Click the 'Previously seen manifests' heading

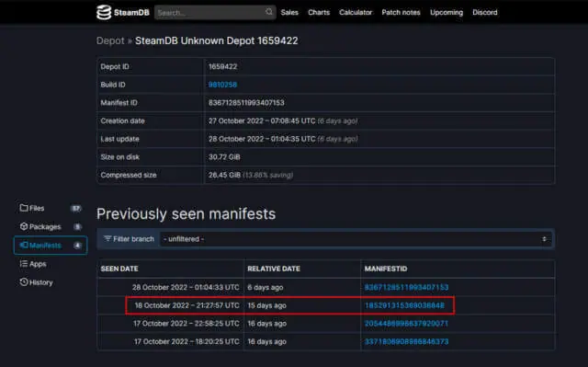tap(186, 214)
